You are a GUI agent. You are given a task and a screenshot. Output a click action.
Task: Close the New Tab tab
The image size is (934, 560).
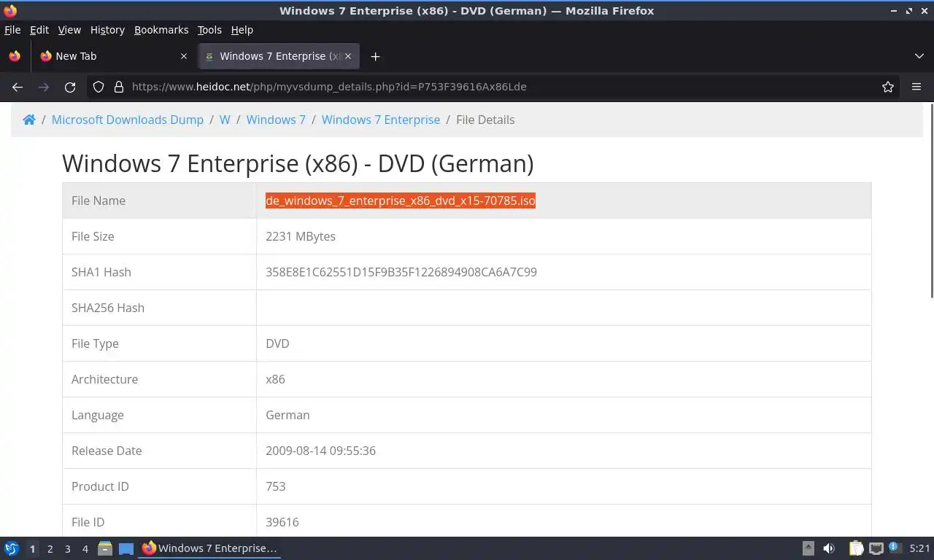(184, 56)
